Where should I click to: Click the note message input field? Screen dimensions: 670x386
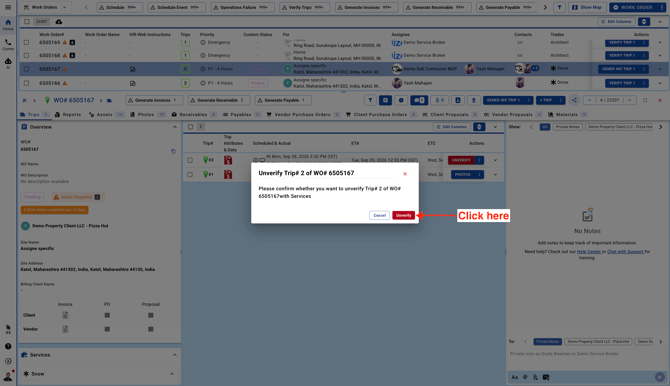click(x=587, y=354)
